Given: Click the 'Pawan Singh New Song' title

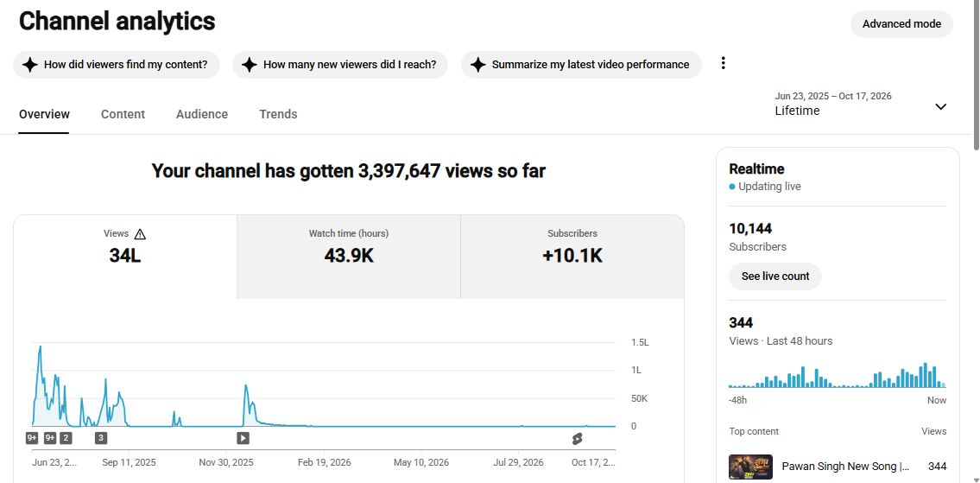Looking at the screenshot, I should point(845,466).
